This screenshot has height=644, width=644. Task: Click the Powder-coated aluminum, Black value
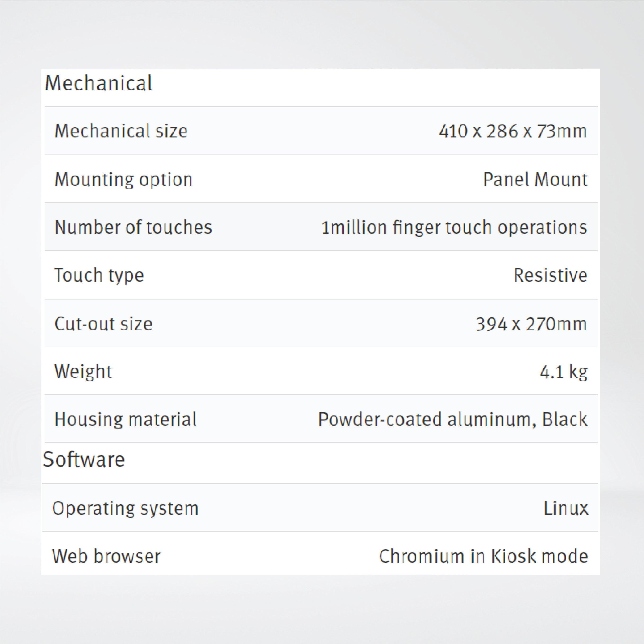point(453,419)
